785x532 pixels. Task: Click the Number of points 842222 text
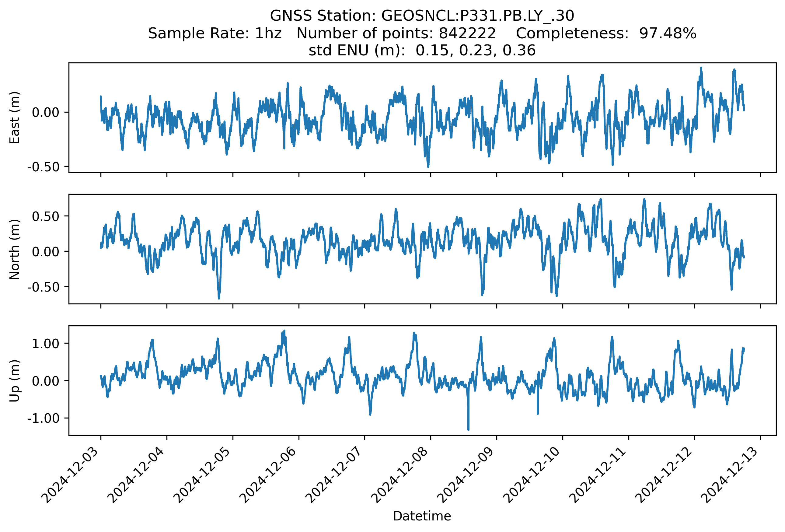[396, 33]
